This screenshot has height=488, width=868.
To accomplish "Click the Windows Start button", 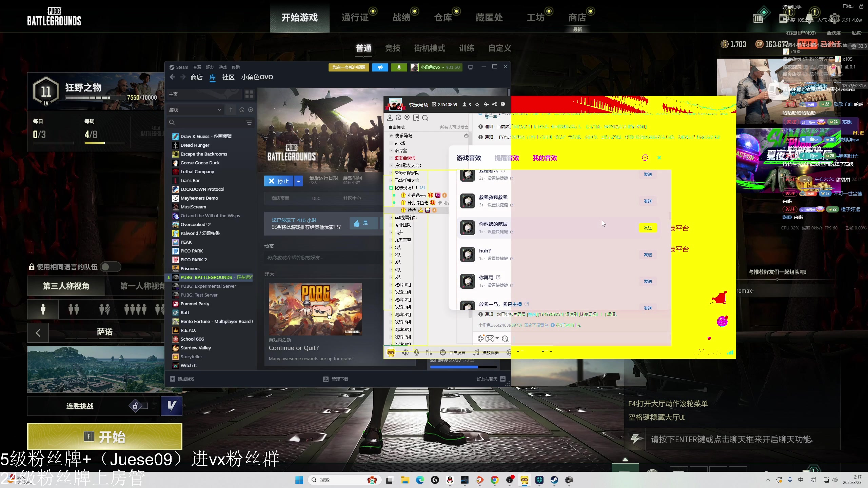I will tap(299, 480).
